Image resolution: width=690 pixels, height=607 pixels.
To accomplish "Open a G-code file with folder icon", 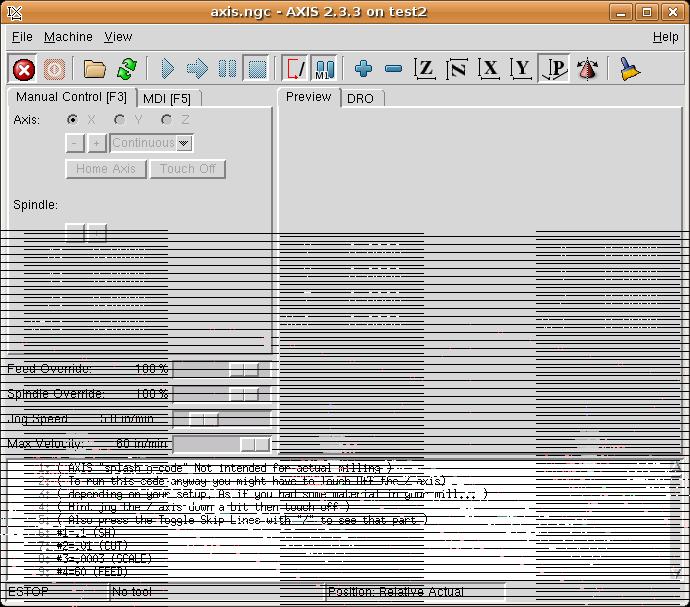I will pos(95,69).
